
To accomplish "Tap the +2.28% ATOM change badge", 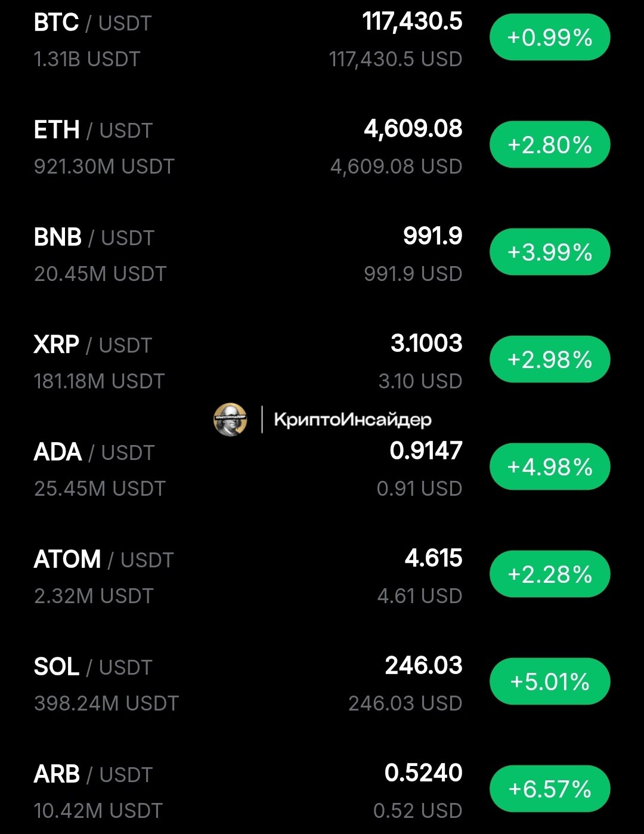I will (550, 574).
